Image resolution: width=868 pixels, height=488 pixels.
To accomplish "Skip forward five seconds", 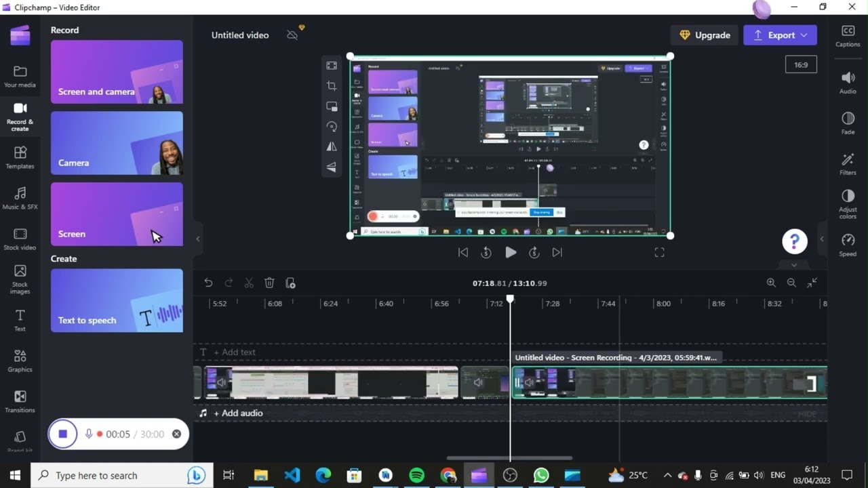I will coord(534,252).
